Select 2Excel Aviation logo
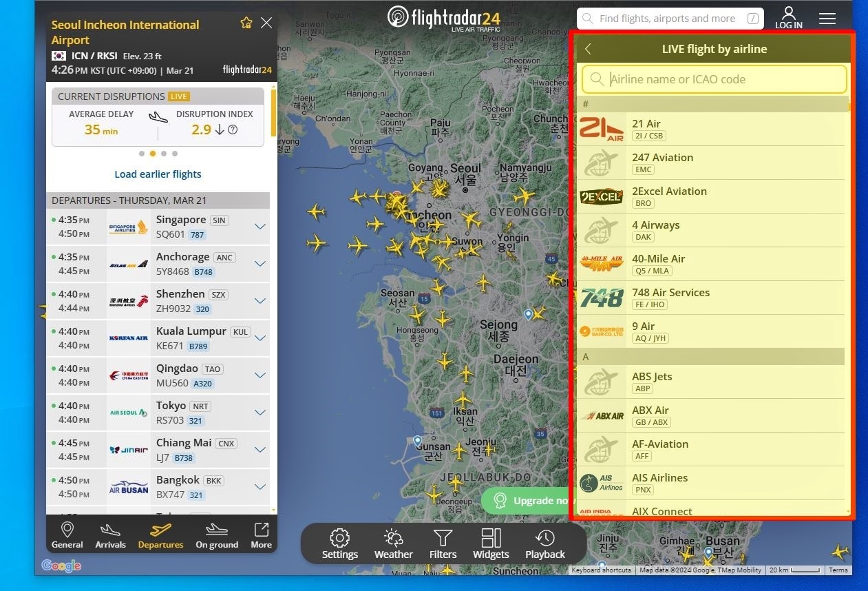The height and width of the screenshot is (591, 868). tap(602, 196)
